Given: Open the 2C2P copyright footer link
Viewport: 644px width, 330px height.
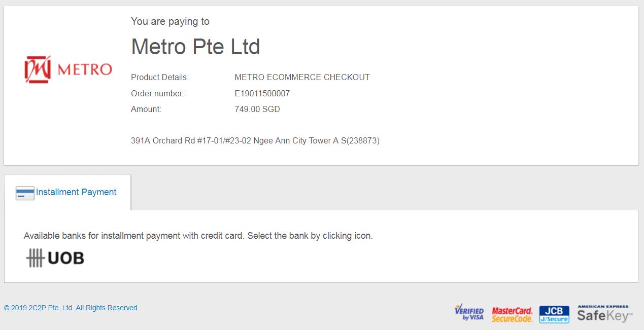Looking at the screenshot, I should [x=71, y=308].
